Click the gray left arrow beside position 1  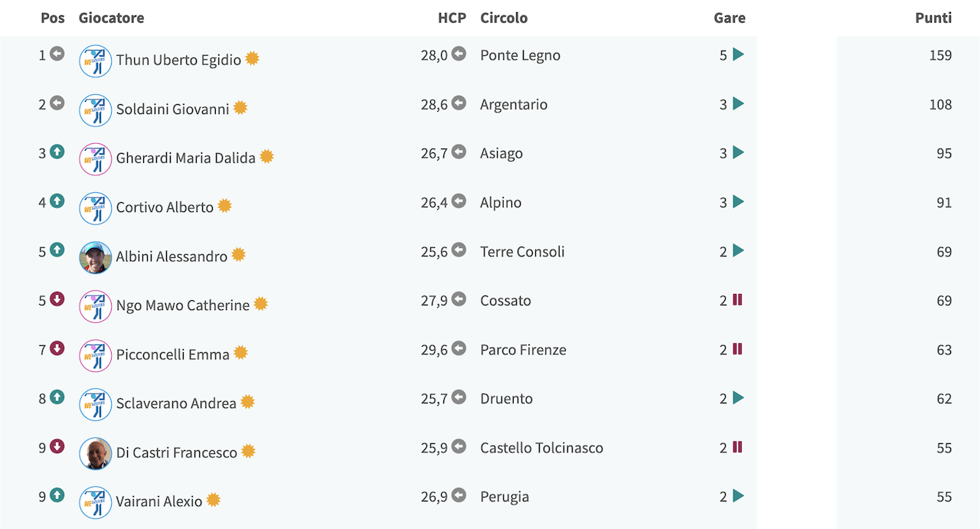point(57,54)
